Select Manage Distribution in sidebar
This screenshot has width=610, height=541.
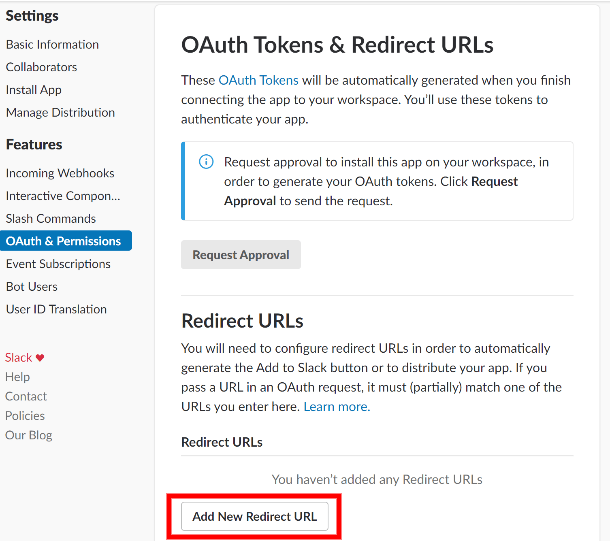click(x=60, y=113)
